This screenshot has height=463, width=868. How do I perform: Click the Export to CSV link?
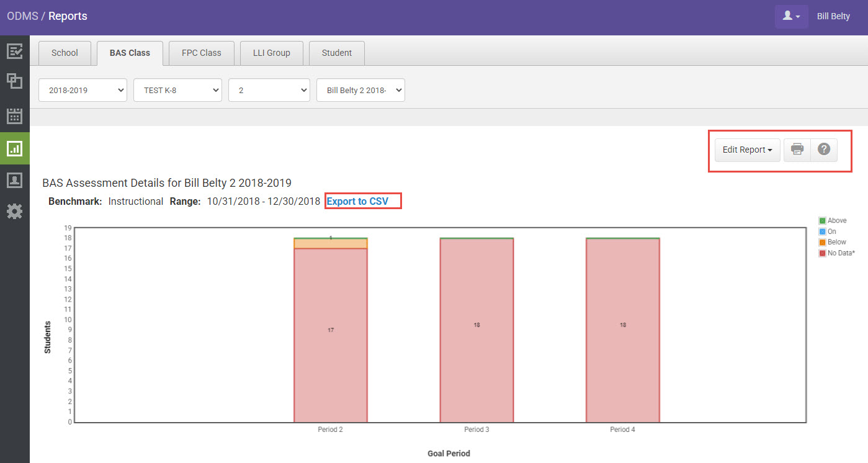pos(357,201)
